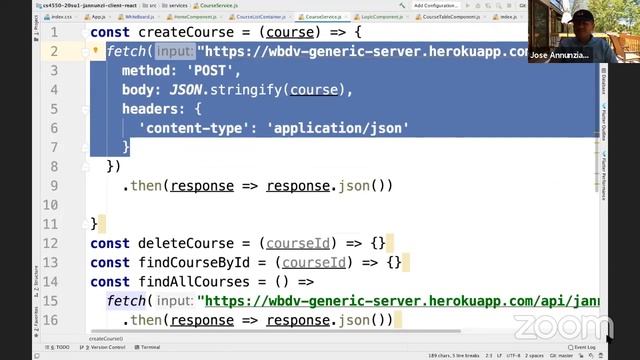Collapse the fetch call fold on line 2
This screenshot has width=640, height=360.
click(85, 52)
